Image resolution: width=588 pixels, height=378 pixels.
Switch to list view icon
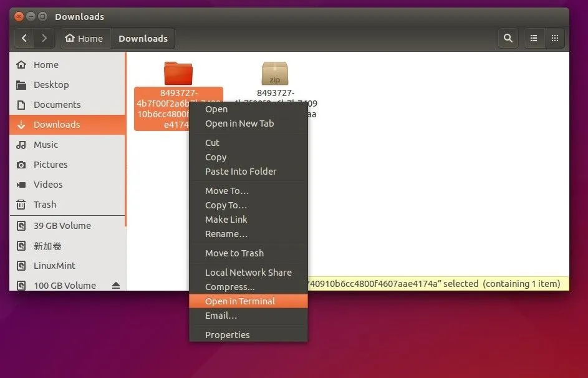[534, 38]
